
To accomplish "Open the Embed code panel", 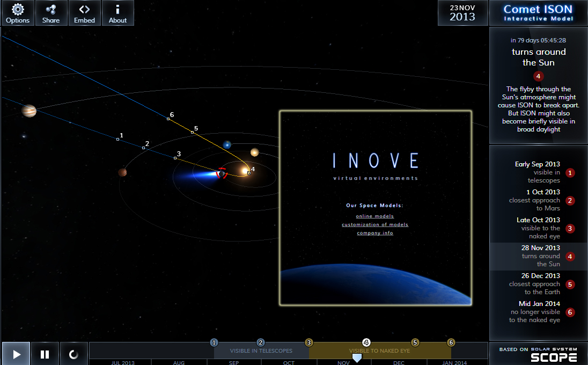I will tap(84, 13).
